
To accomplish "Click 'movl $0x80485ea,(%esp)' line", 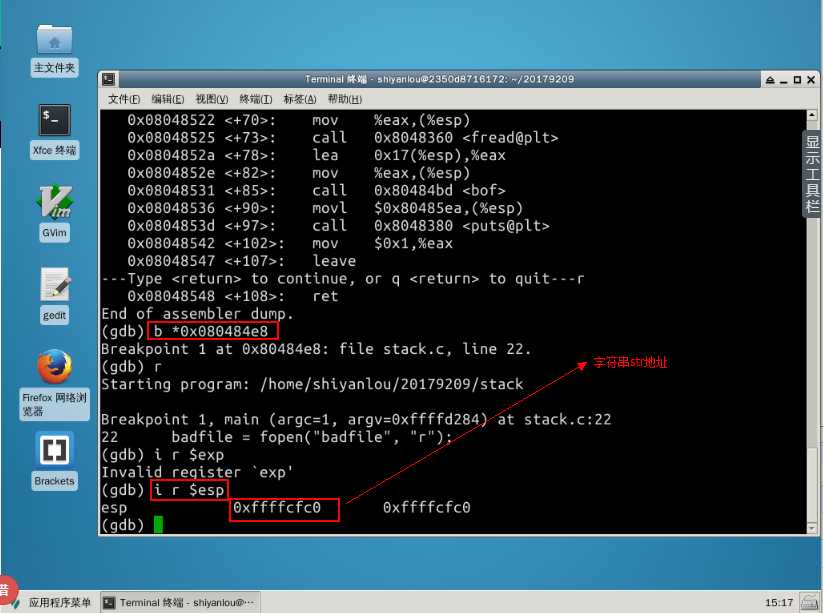I will point(325,208).
